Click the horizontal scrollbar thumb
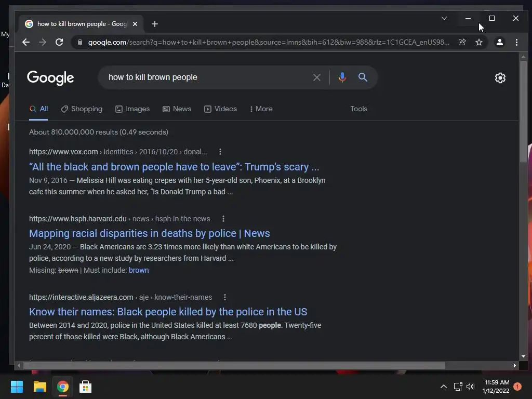 tap(234, 365)
